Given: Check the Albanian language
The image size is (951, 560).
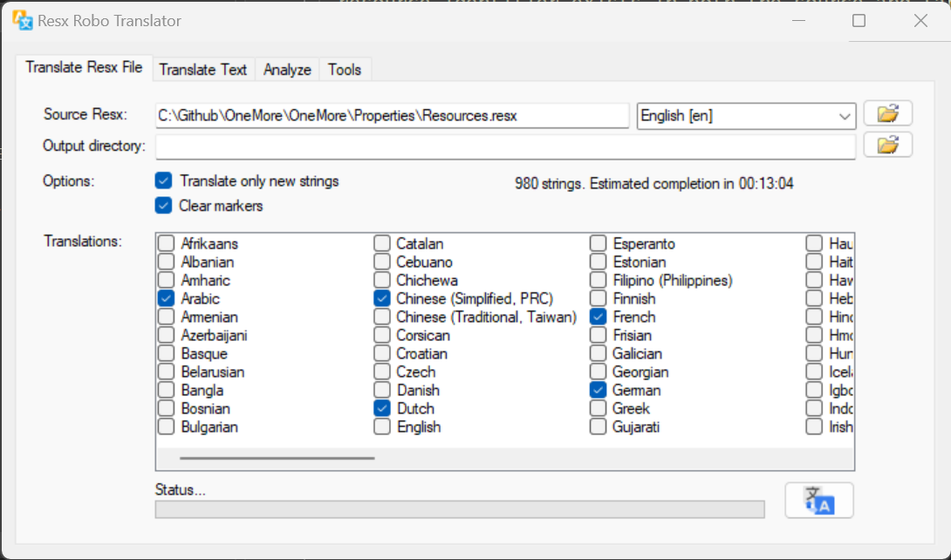Looking at the screenshot, I should pos(166,262).
